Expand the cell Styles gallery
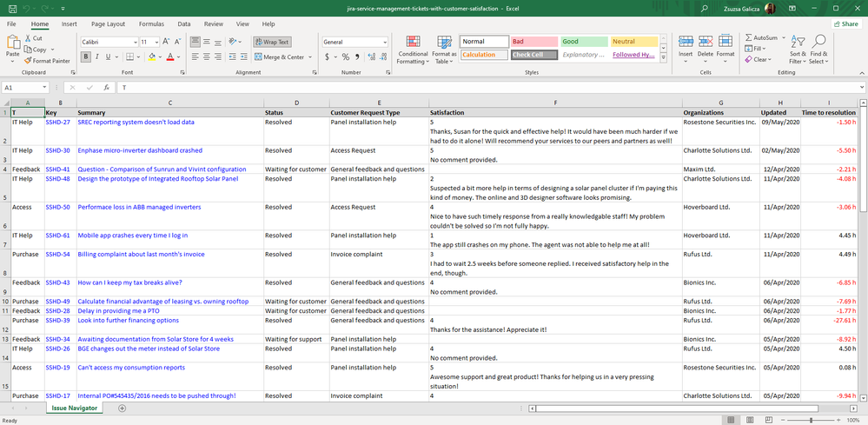Image resolution: width=868 pixels, height=425 pixels. click(x=664, y=57)
